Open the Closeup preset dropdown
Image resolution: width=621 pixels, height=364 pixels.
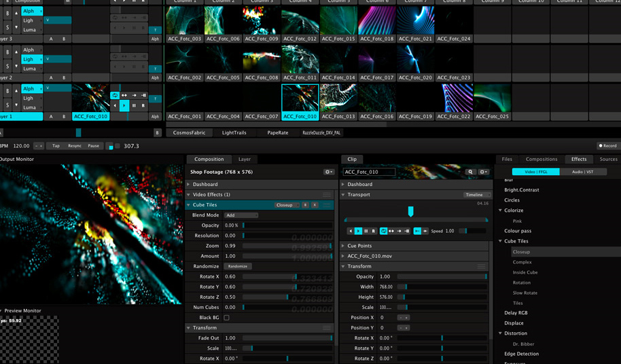coord(287,205)
